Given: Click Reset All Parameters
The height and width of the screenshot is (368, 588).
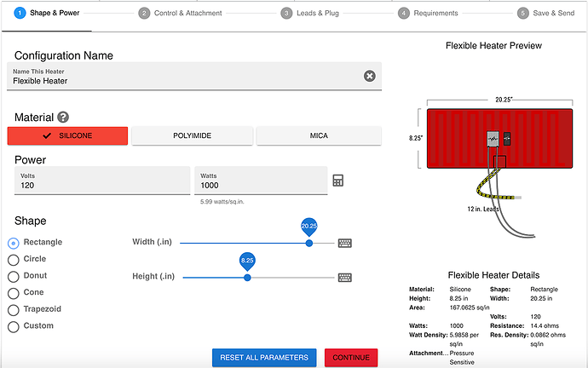Looking at the screenshot, I should [264, 358].
